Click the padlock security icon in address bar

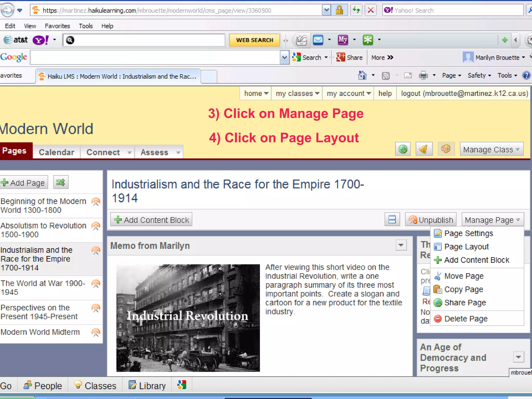tap(339, 10)
